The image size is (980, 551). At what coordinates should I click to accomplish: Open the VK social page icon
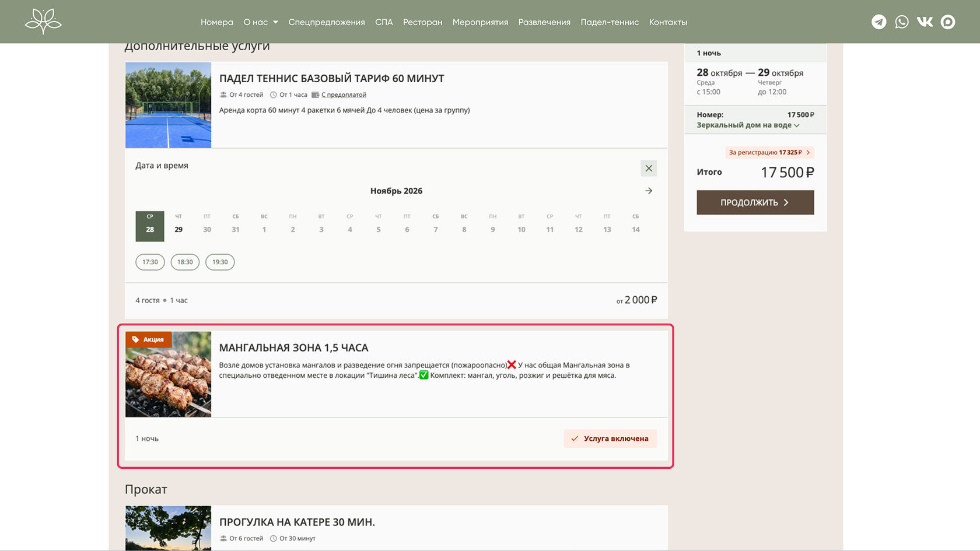coord(925,22)
